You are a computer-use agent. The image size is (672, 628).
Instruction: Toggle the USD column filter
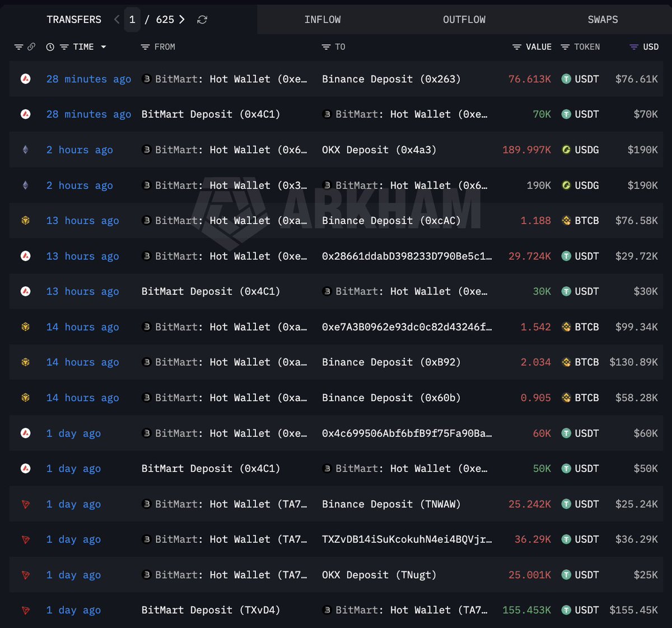coord(634,47)
